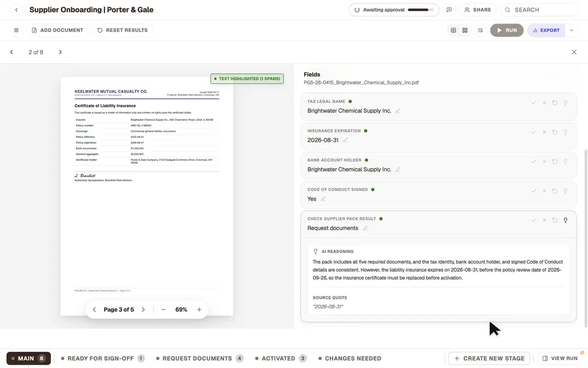Open the Request Documents stage tab
Image resolution: width=588 pixels, height=368 pixels.
tap(200, 359)
